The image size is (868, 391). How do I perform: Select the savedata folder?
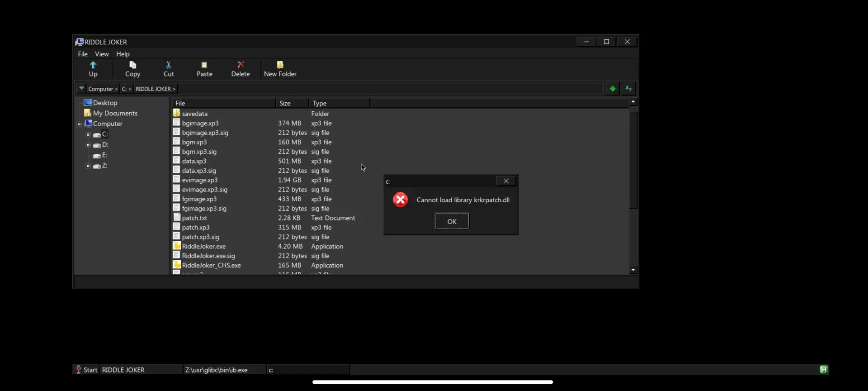coord(190,114)
